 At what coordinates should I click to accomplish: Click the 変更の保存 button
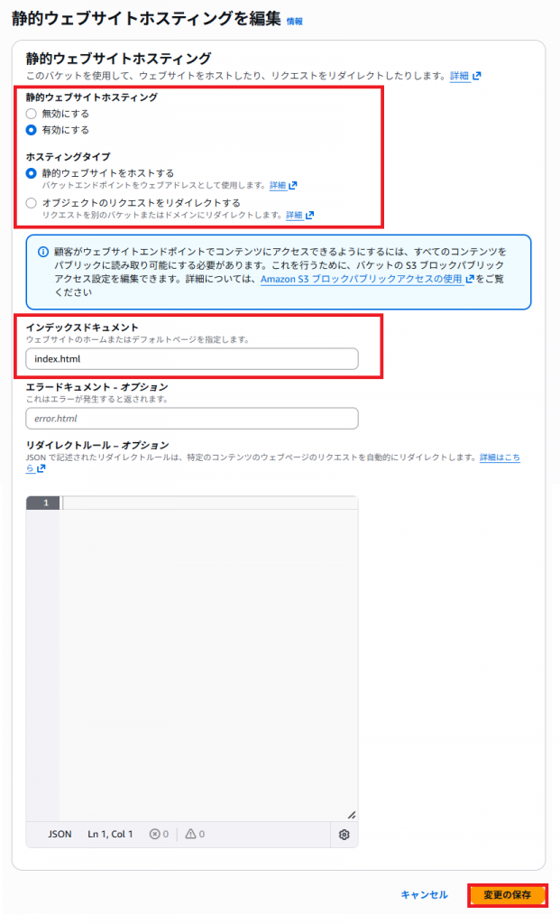(x=508, y=895)
